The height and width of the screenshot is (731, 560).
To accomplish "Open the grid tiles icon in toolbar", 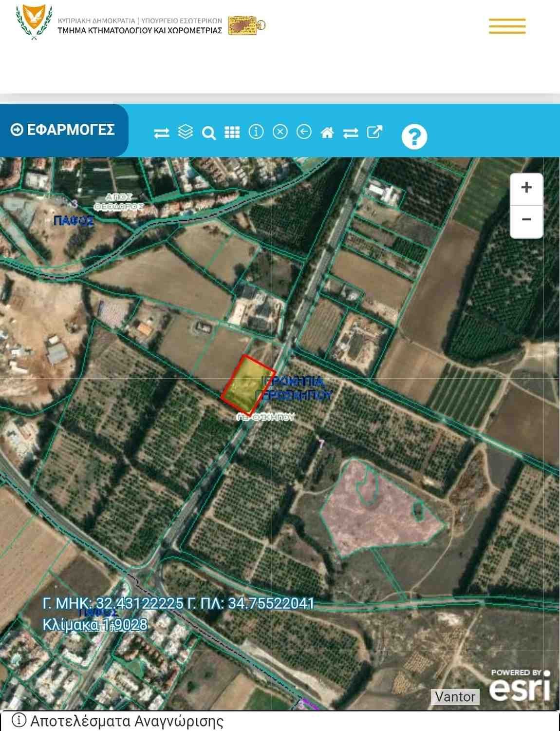I will (x=232, y=132).
